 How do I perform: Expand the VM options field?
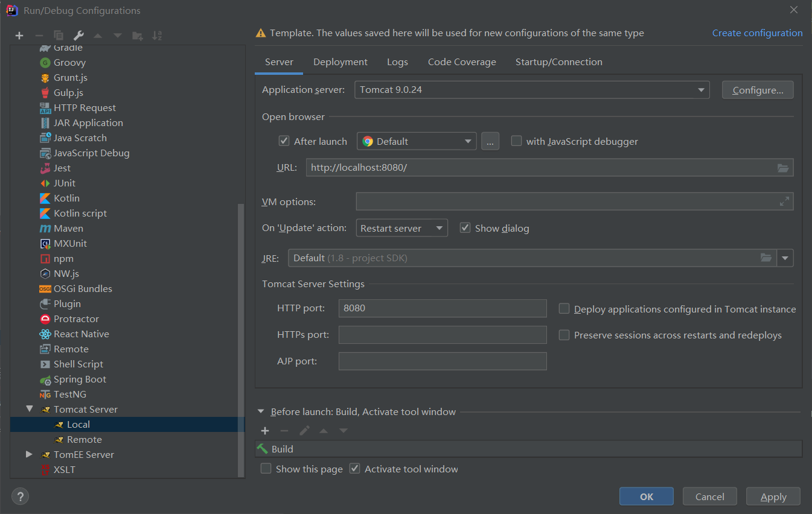tap(784, 201)
